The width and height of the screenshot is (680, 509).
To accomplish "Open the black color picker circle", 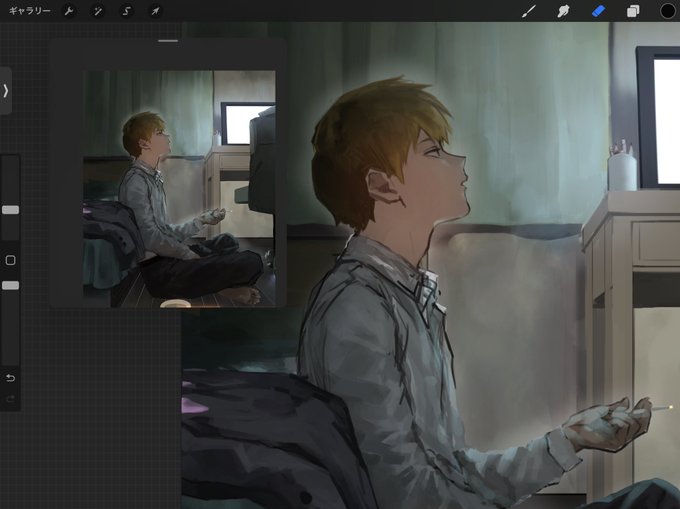I will click(x=667, y=11).
